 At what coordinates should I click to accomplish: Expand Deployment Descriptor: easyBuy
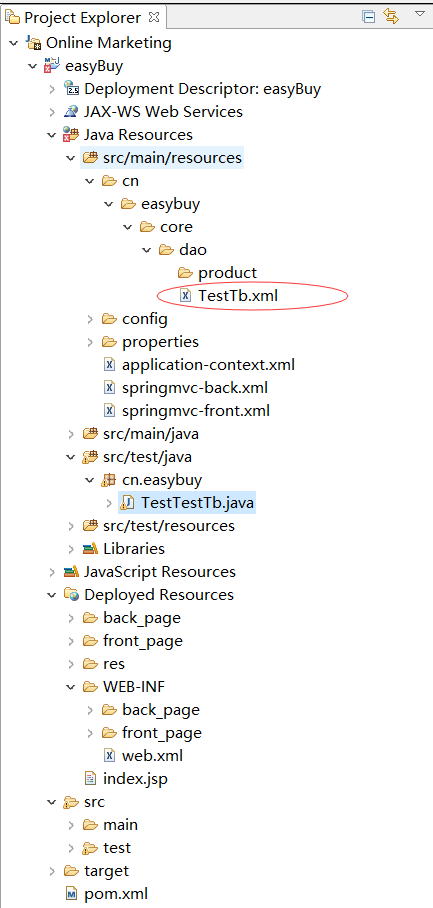[53, 89]
